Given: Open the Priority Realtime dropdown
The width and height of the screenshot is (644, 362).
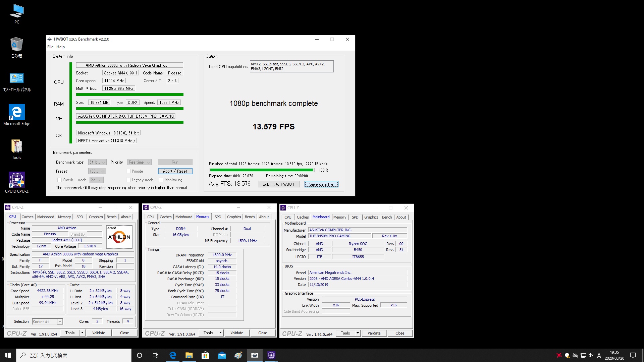Looking at the screenshot, I should coord(139,162).
